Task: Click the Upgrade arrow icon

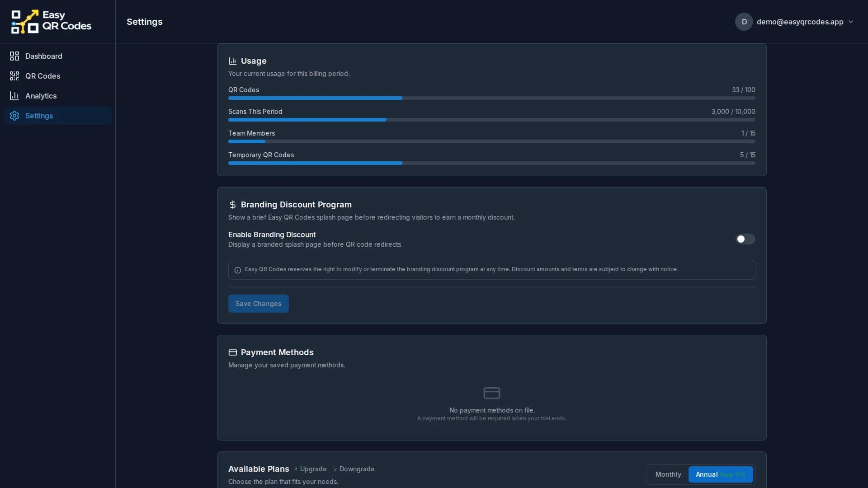Action: 296,469
